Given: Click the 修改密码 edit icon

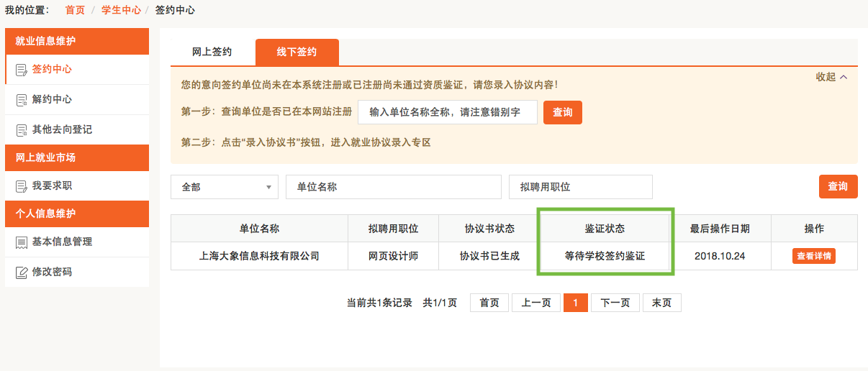Looking at the screenshot, I should pyautogui.click(x=21, y=272).
